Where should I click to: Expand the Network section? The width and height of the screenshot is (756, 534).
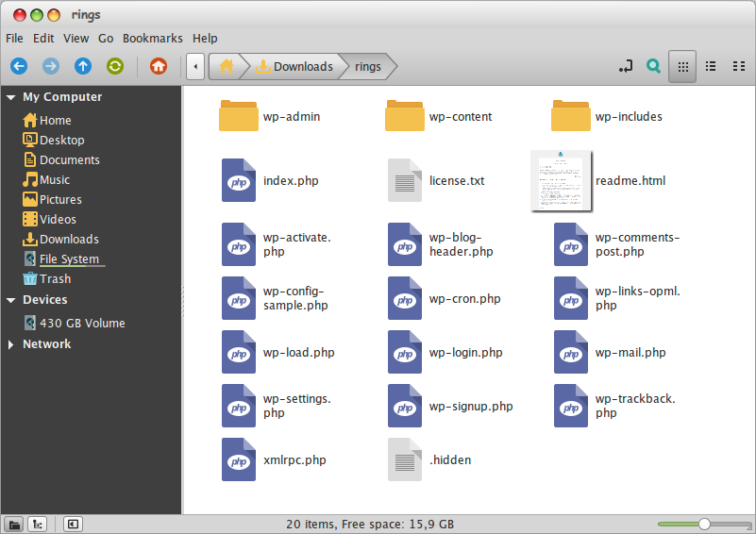click(10, 344)
